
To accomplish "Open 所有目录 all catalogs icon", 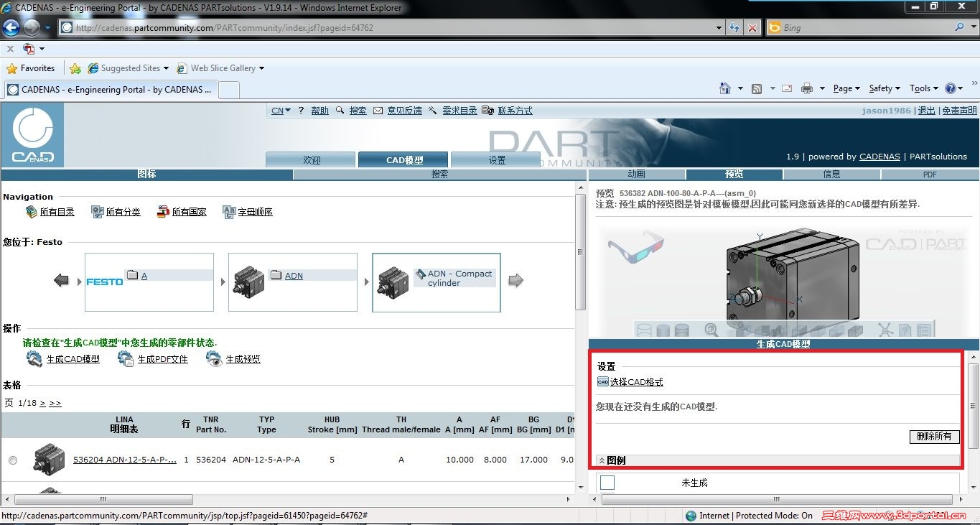I will tap(32, 212).
